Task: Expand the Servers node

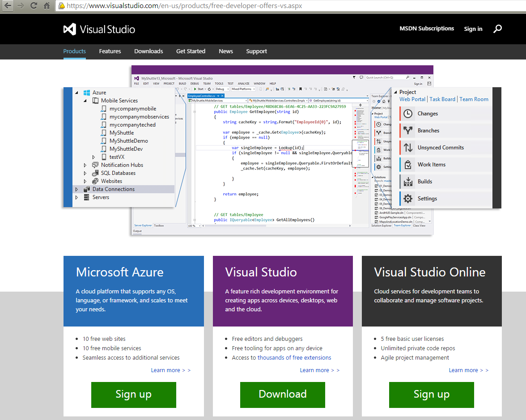Action: point(76,197)
